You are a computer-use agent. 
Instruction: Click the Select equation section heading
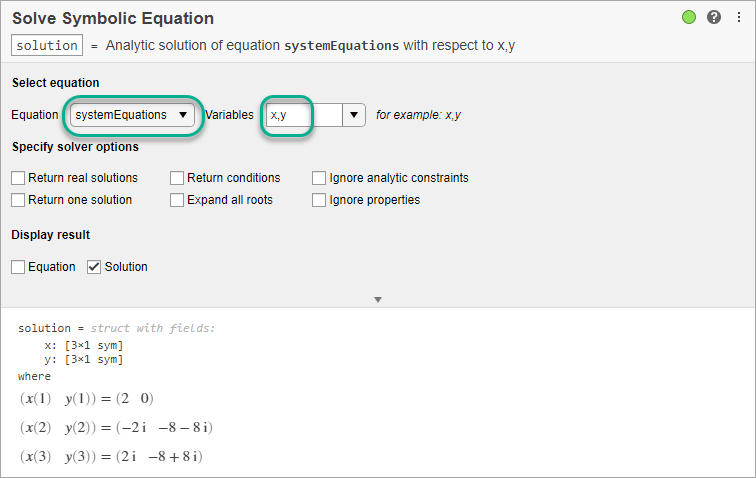point(55,83)
